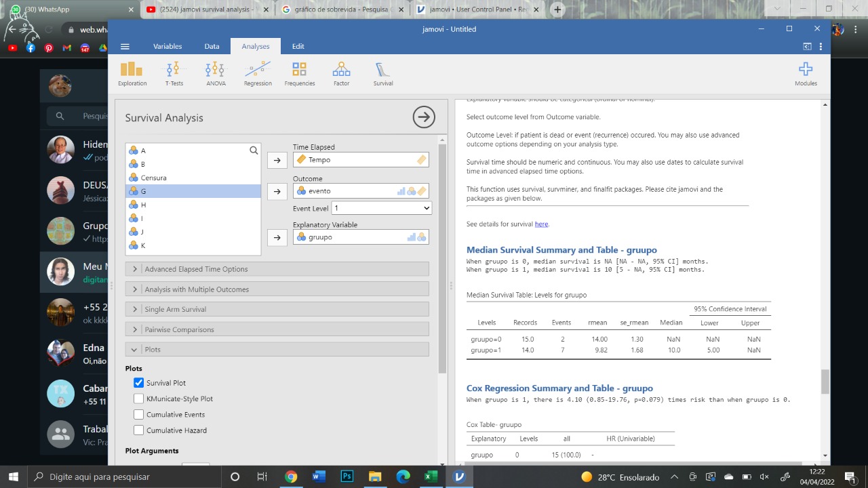This screenshot has height=488, width=868.
Task: Enable the Survival Plot checkbox
Action: pyautogui.click(x=139, y=383)
